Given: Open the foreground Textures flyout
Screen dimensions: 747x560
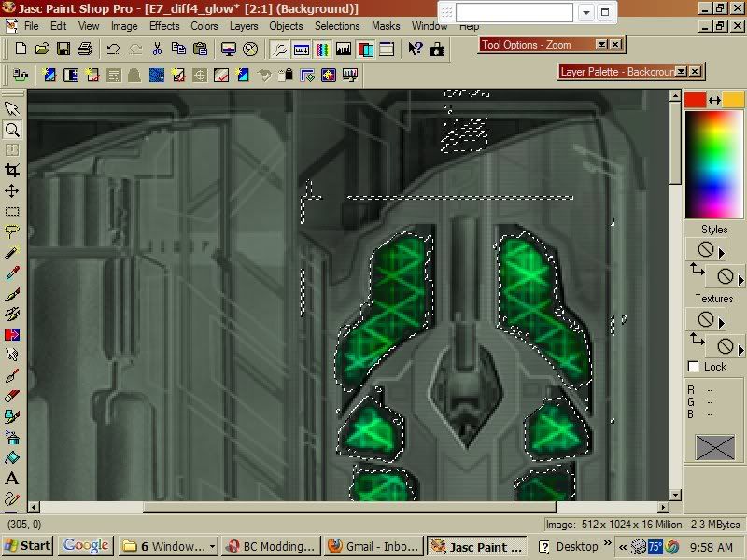Looking at the screenshot, I should [x=722, y=323].
